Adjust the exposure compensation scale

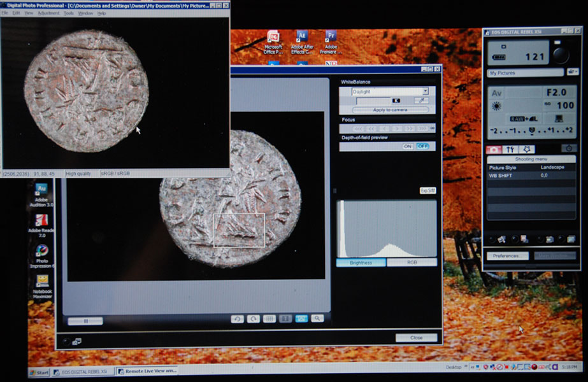point(531,131)
